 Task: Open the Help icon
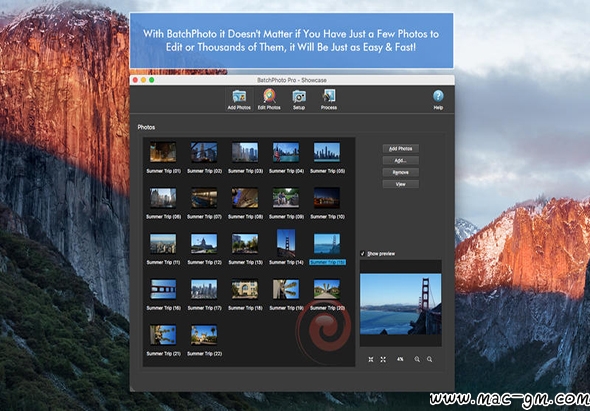(x=438, y=100)
